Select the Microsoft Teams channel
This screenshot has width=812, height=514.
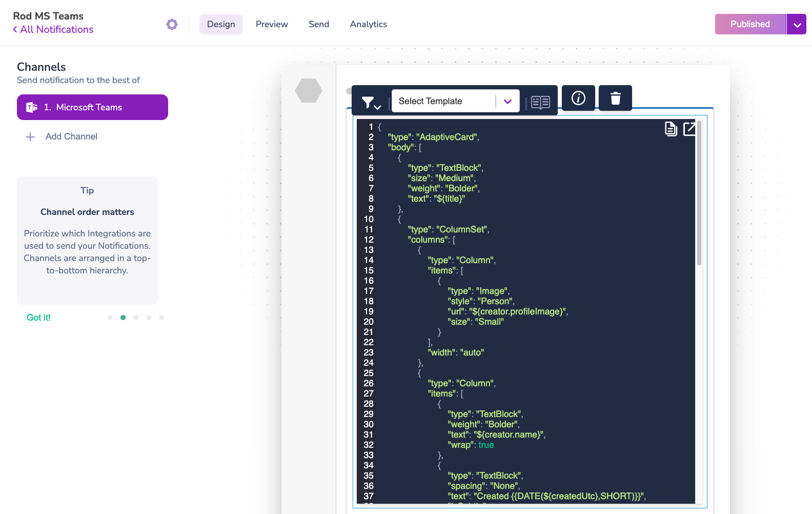pyautogui.click(x=92, y=107)
